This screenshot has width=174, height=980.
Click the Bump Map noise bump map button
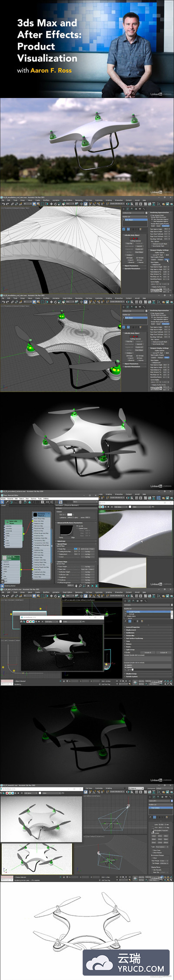pos(87,549)
